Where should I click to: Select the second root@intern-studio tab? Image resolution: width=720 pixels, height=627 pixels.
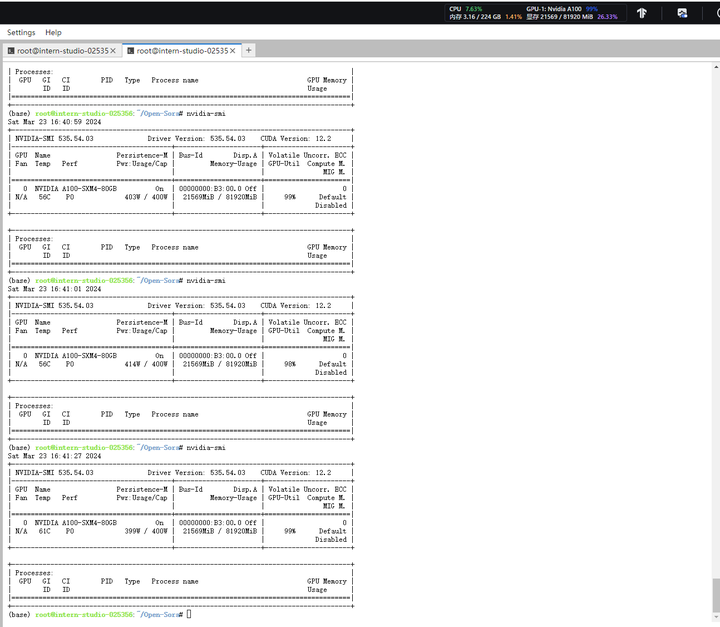click(x=182, y=51)
